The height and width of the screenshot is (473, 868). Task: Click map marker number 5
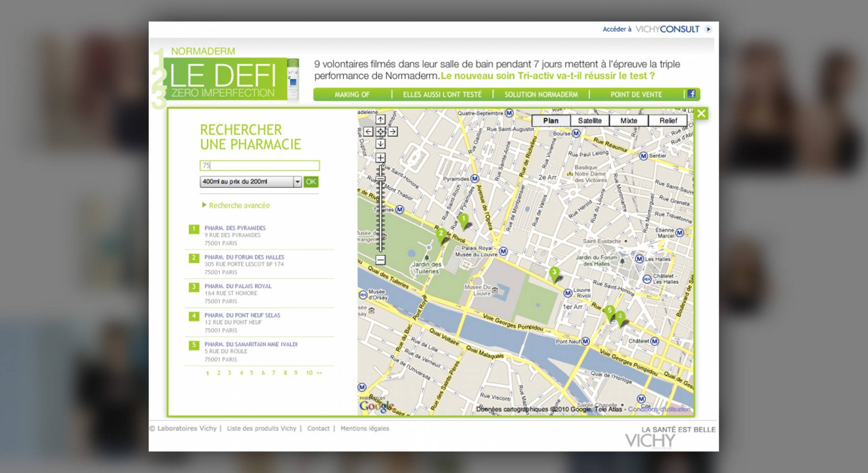[x=610, y=313]
